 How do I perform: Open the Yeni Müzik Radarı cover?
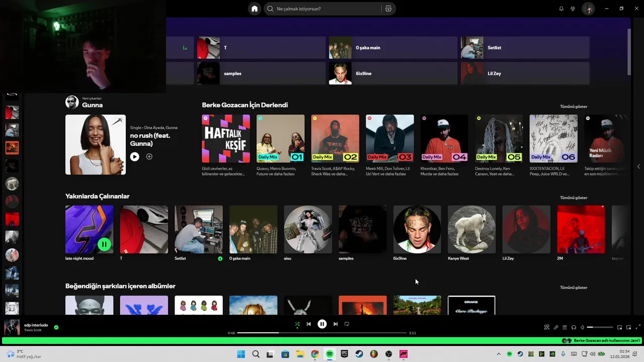[606, 139]
